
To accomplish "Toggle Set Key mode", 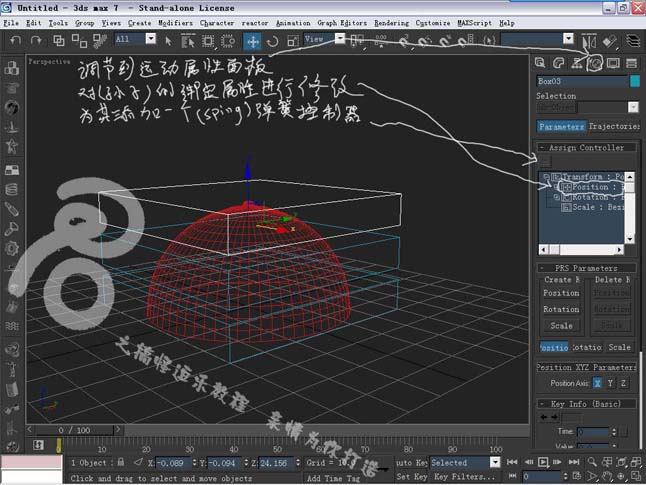I will pos(411,476).
